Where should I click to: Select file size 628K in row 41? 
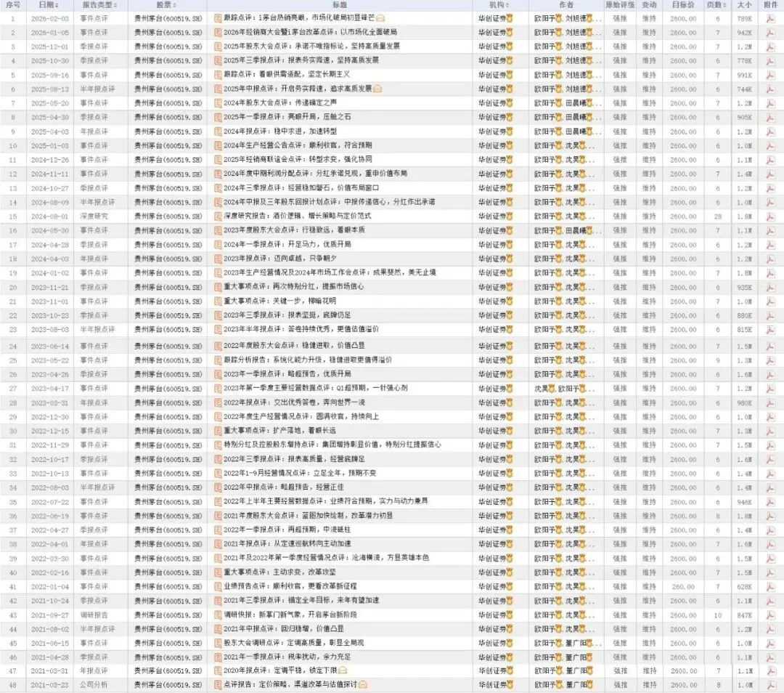pos(745,586)
